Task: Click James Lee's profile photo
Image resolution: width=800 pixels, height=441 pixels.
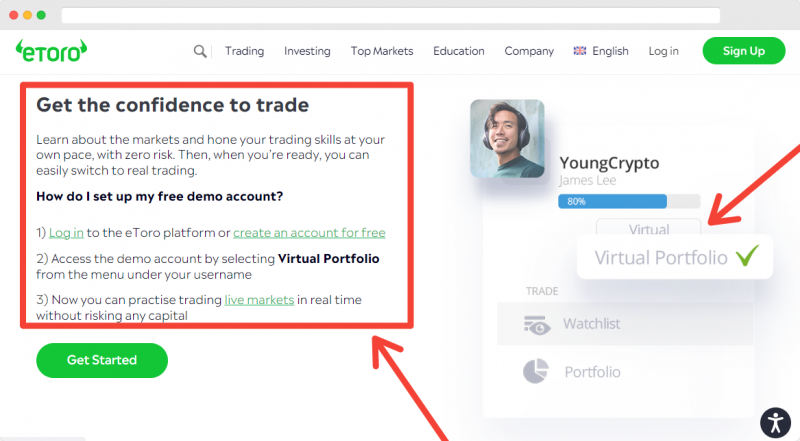Action: [507, 139]
